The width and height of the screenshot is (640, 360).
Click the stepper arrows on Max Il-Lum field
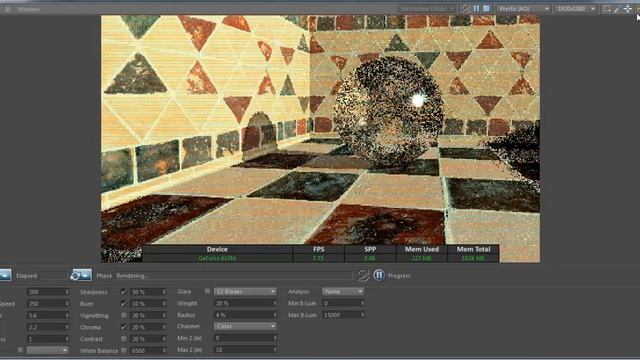(362, 315)
